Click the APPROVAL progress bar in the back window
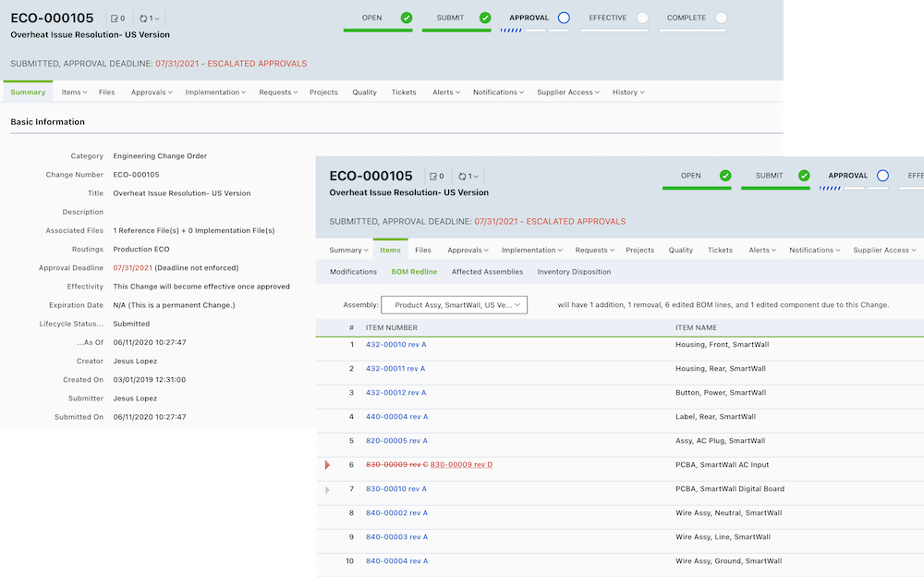This screenshot has height=577, width=924. [535, 31]
